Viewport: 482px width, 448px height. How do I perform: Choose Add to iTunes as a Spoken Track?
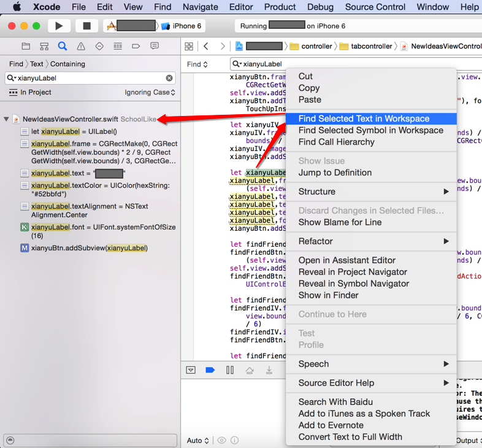(371, 414)
